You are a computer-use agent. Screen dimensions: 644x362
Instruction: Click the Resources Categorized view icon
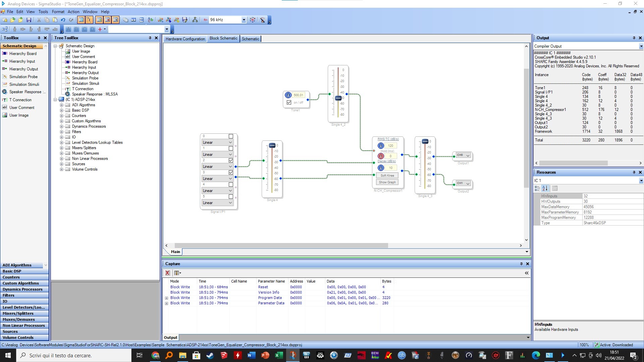click(x=537, y=188)
